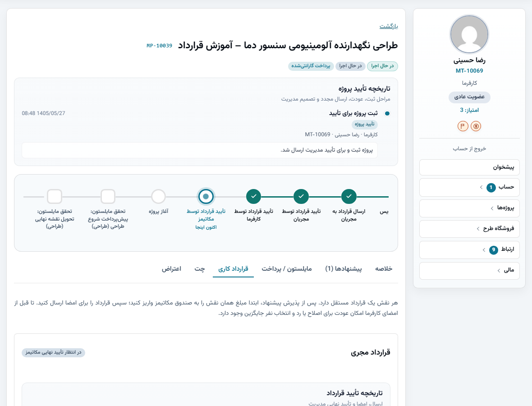Click the current step تأیید قرارداد توسط مکاتیمز marker
Image resolution: width=532 pixels, height=406 pixels.
[x=206, y=196]
